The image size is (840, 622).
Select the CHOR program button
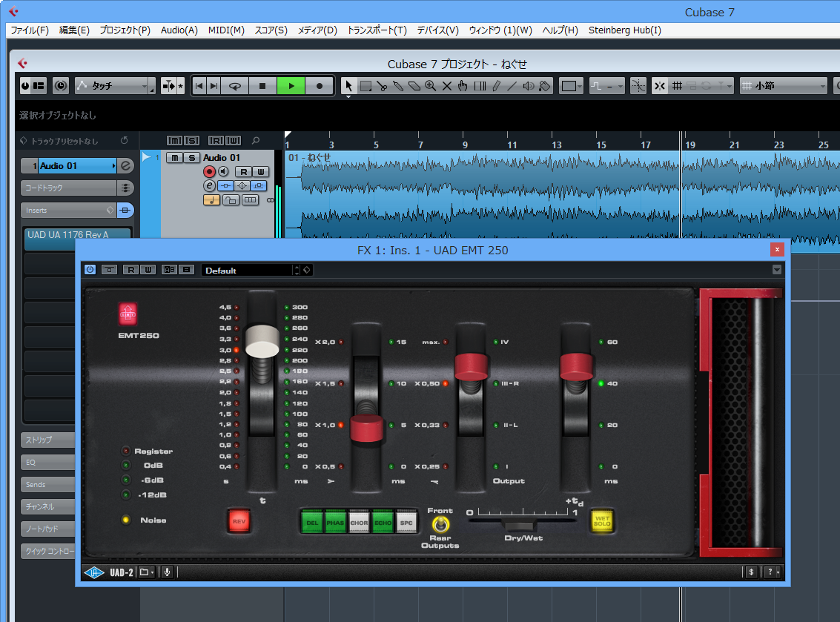coord(359,522)
